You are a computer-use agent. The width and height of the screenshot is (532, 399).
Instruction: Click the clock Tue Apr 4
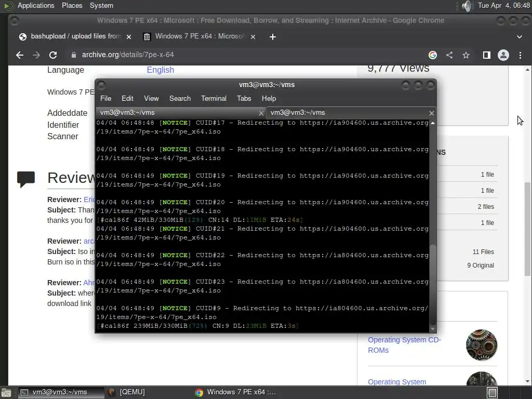(503, 5)
